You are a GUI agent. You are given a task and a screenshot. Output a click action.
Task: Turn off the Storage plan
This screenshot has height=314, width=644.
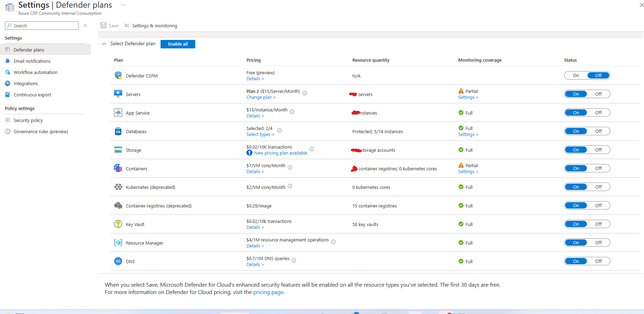point(598,150)
